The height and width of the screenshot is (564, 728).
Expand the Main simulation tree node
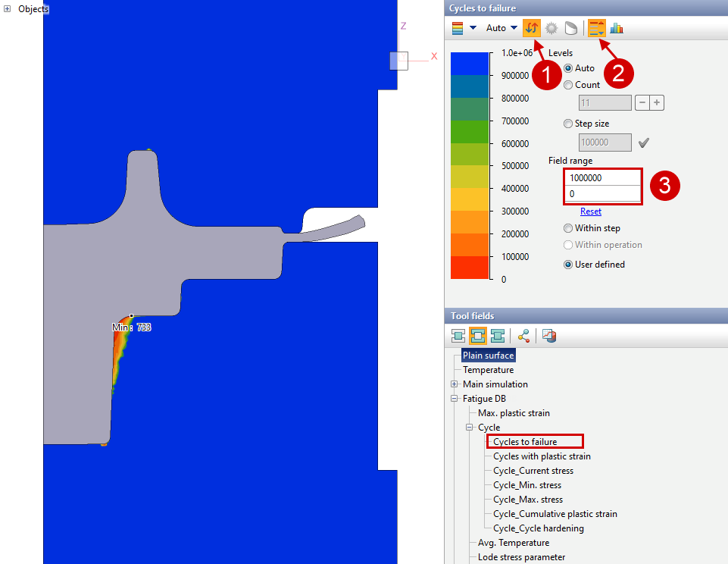tap(456, 384)
